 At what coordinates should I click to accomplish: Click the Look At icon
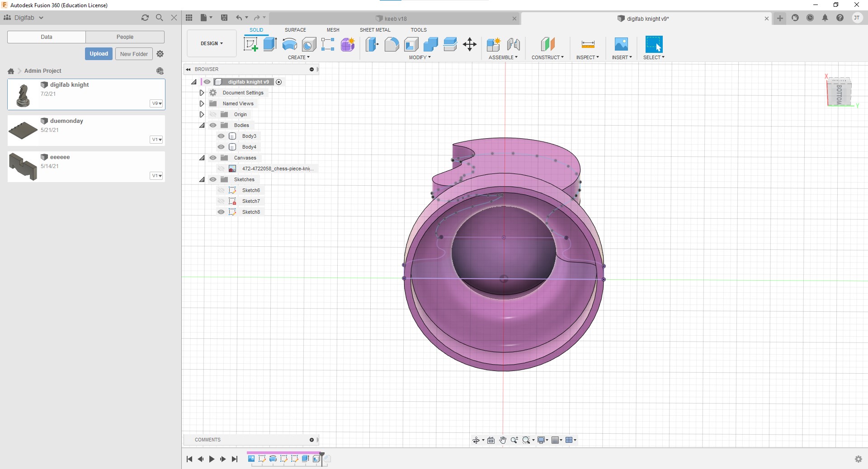point(491,440)
